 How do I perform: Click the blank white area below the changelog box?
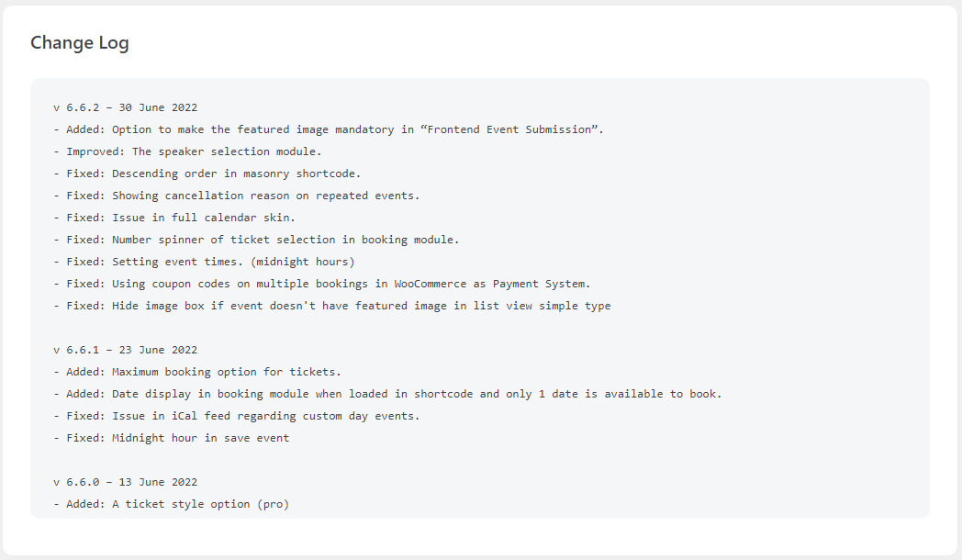480,537
